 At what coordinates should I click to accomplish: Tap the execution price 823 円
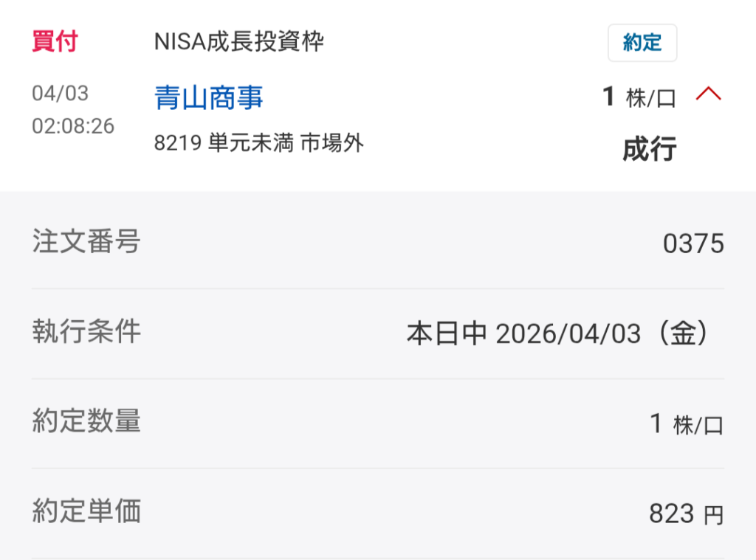pos(686,514)
